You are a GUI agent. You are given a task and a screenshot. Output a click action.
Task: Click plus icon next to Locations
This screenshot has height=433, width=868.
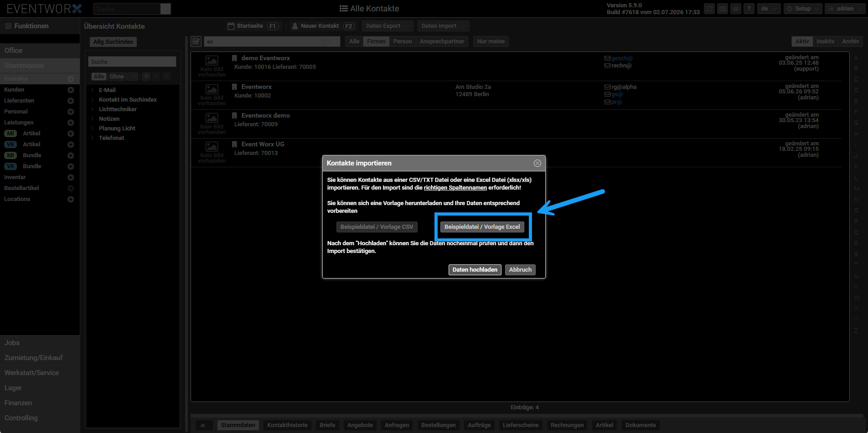(71, 199)
